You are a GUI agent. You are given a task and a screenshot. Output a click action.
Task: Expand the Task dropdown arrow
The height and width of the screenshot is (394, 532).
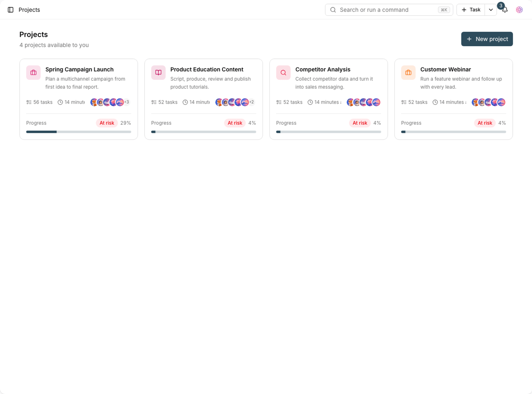point(491,10)
